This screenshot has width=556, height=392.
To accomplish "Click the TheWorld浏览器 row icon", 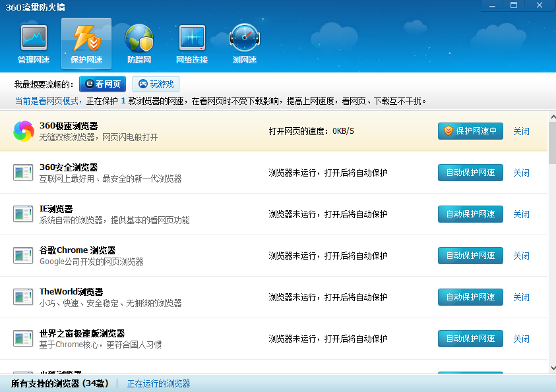I will pos(23,296).
